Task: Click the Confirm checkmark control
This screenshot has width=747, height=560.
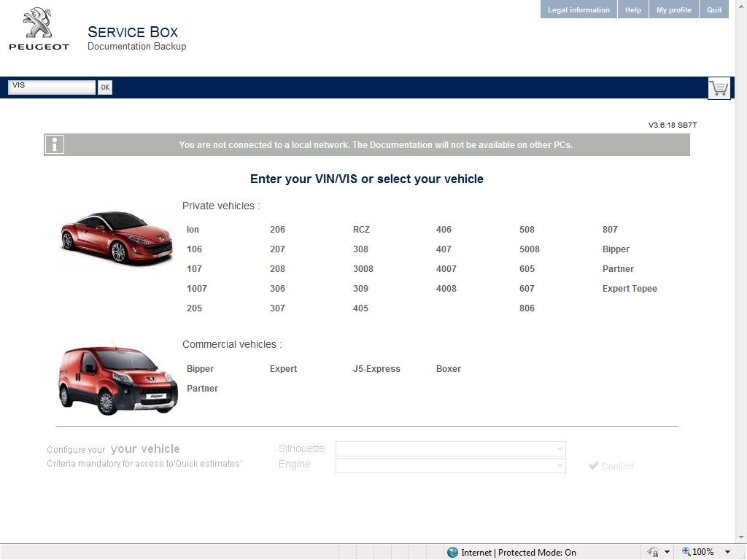Action: pos(611,466)
